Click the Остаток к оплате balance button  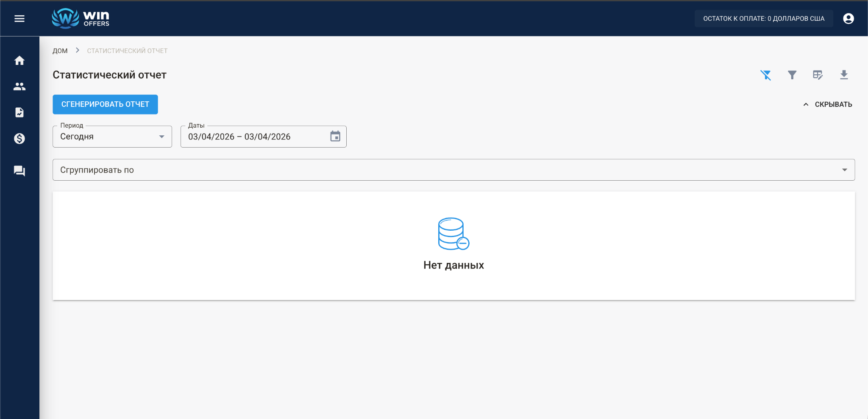pos(764,19)
